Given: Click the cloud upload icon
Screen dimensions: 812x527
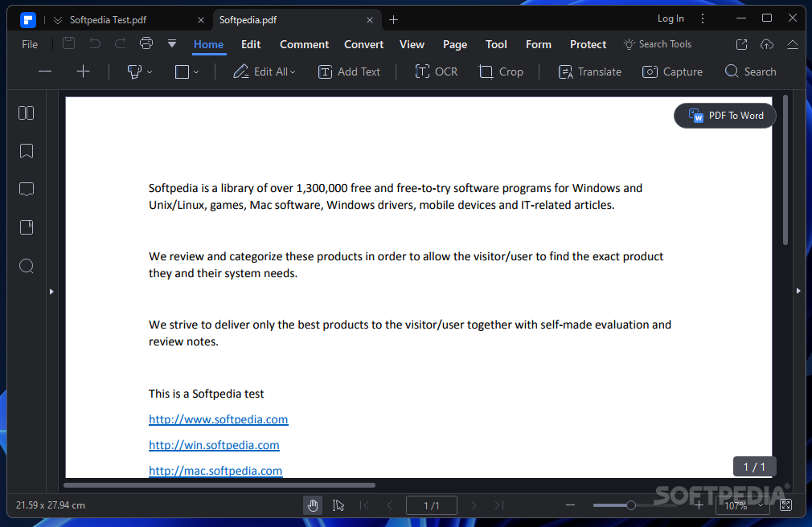Looking at the screenshot, I should click(767, 44).
